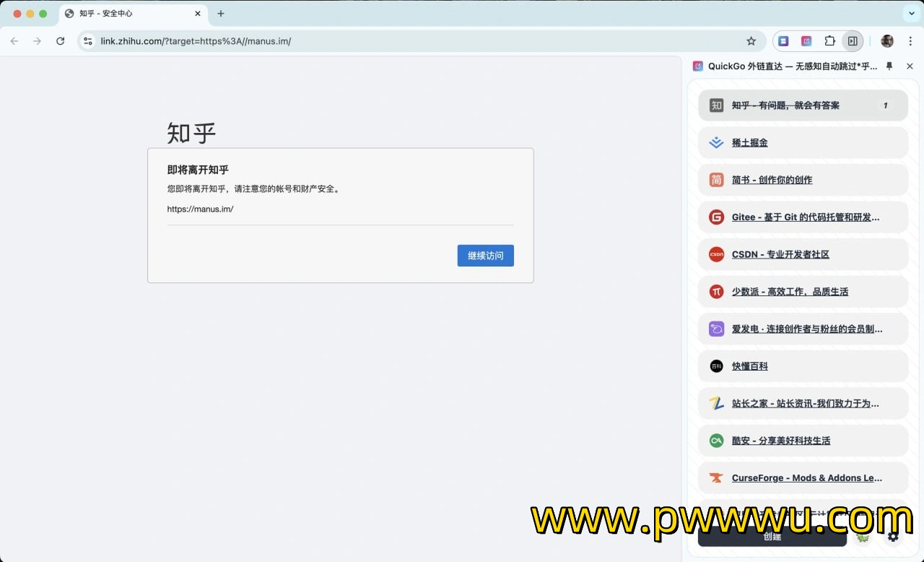Click the CSDN site icon
This screenshot has width=924, height=562.
coord(716,254)
